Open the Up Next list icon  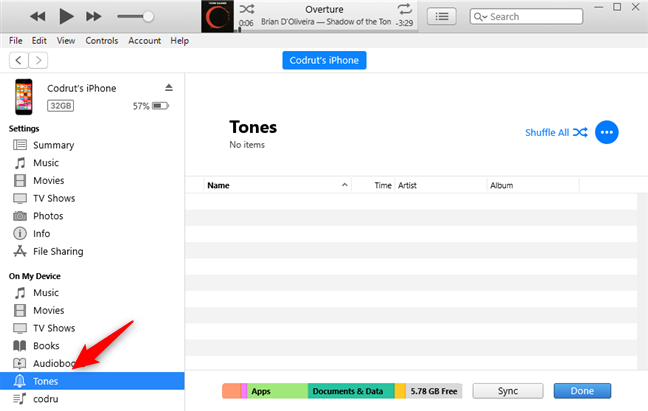pos(442,17)
